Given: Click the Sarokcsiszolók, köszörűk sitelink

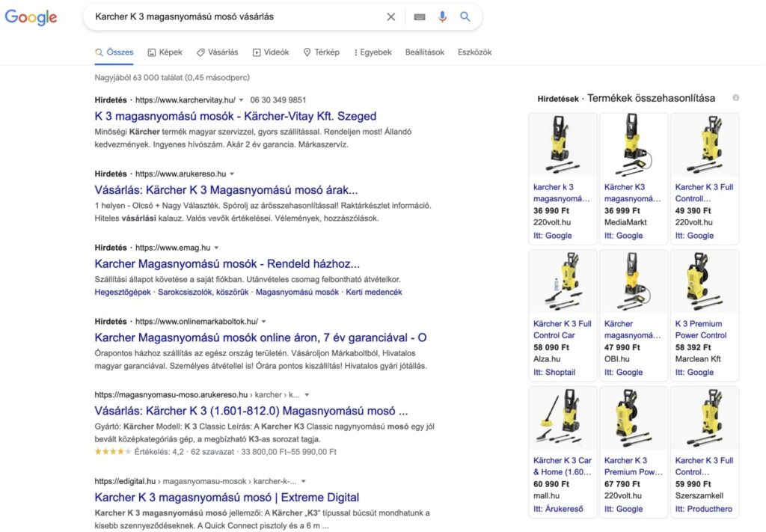Looking at the screenshot, I should click(x=203, y=292).
